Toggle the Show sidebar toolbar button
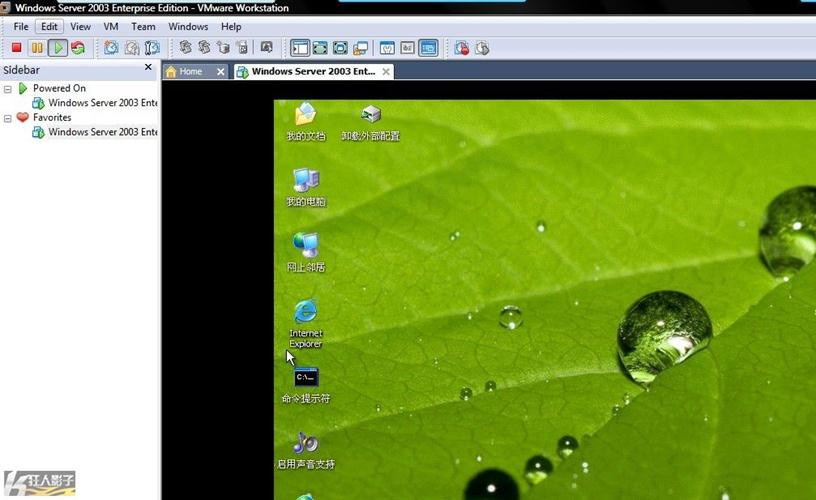Image resolution: width=816 pixels, height=500 pixels. pyautogui.click(x=300, y=48)
